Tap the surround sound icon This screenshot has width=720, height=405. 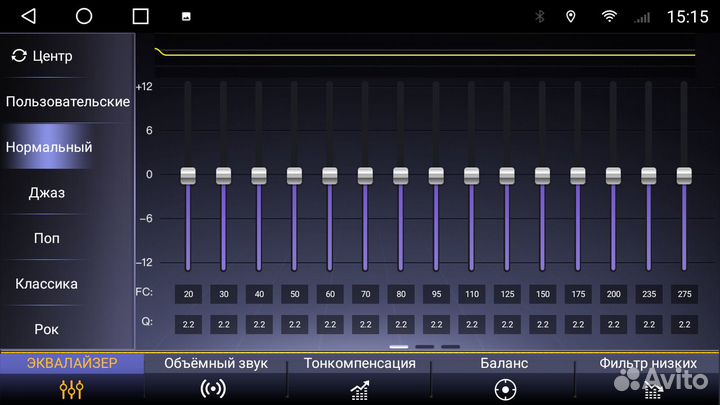[x=213, y=389]
